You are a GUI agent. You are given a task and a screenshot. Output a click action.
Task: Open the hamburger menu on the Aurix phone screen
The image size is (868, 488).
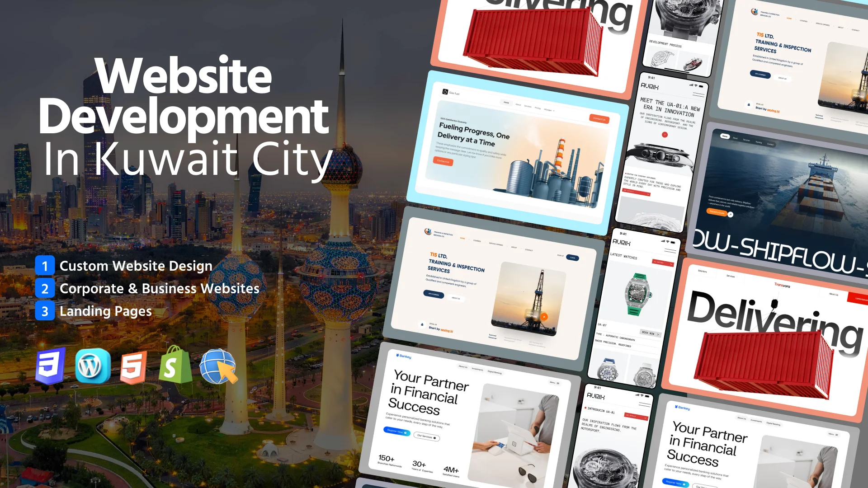[670, 250]
